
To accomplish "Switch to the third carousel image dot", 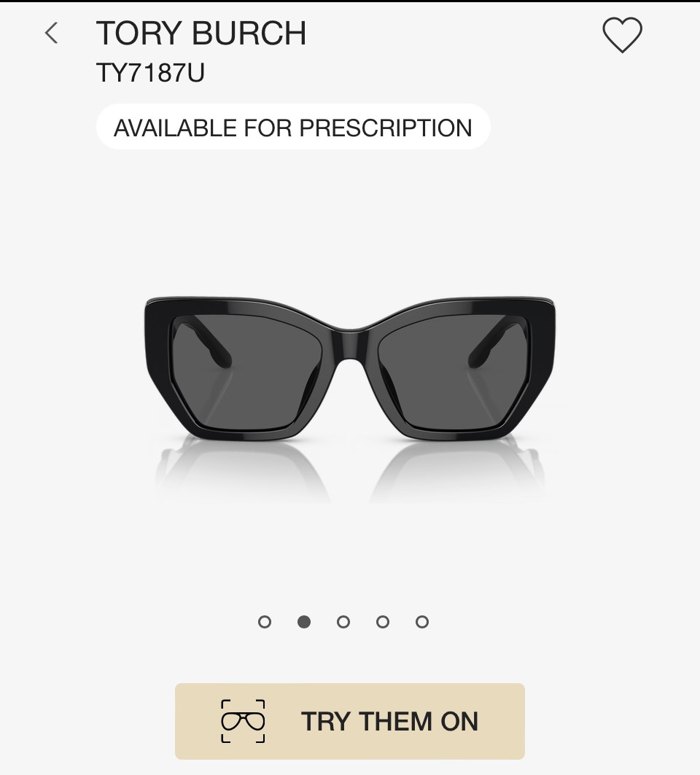I will 343,622.
